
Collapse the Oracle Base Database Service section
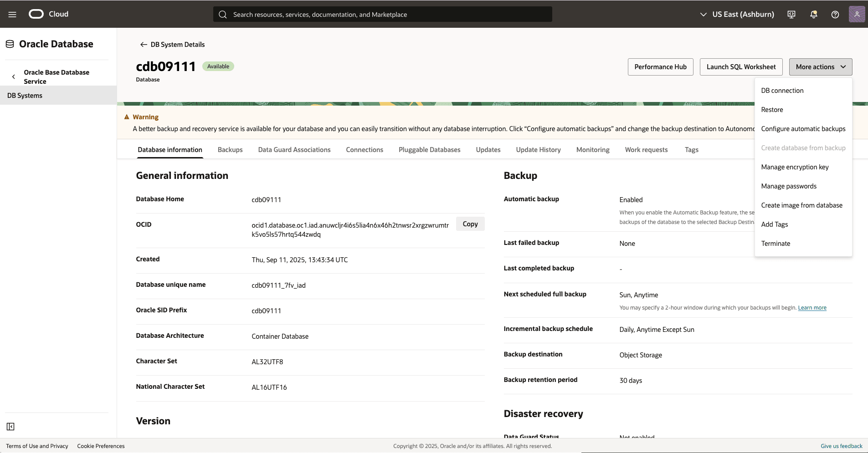click(x=14, y=76)
